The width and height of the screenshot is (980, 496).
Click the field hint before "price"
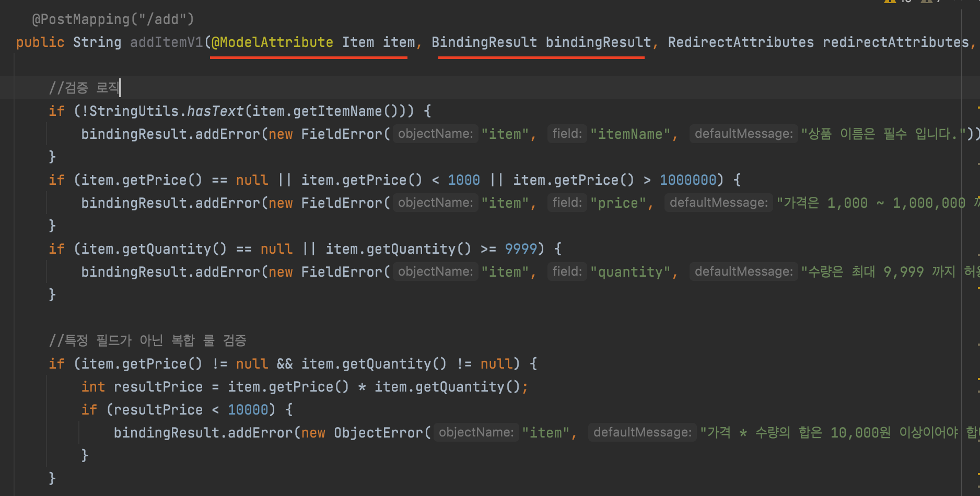click(x=567, y=203)
